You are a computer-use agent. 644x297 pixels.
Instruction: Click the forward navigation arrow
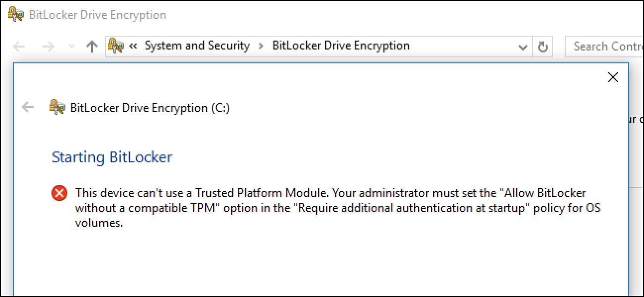pos(48,47)
